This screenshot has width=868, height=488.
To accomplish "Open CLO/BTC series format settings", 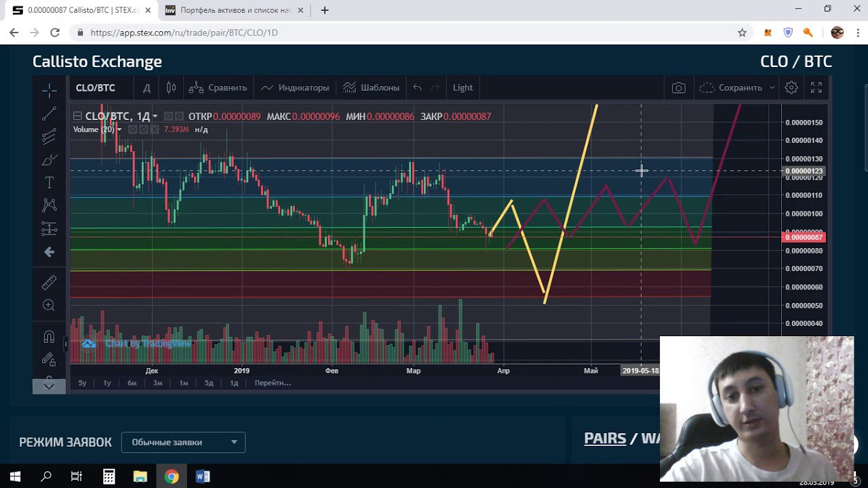I will tap(178, 116).
